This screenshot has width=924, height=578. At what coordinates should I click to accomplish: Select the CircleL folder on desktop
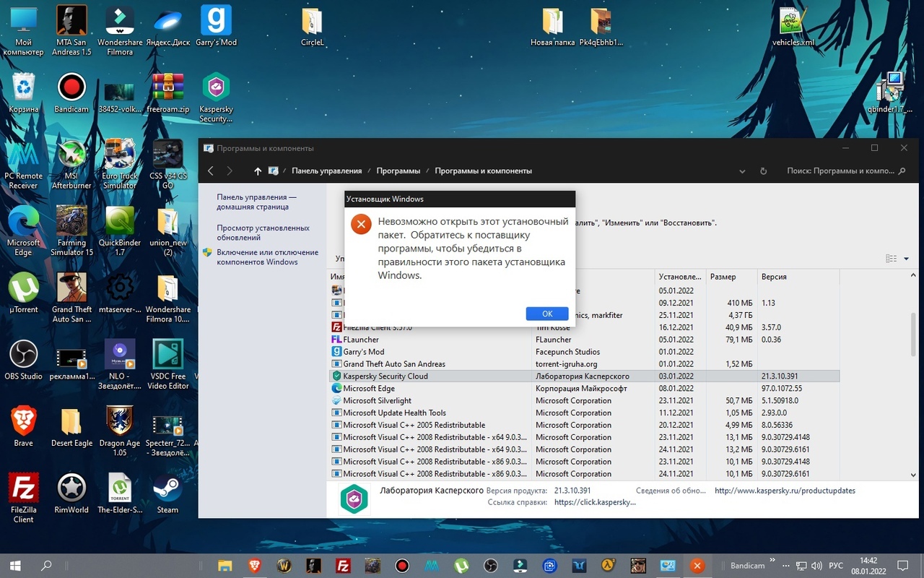coord(313,26)
